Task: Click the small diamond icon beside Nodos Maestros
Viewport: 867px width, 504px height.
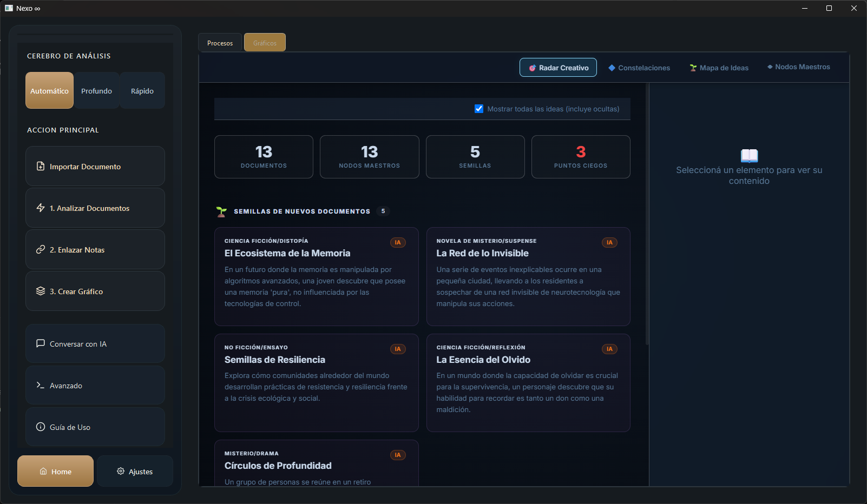Action: click(x=770, y=67)
